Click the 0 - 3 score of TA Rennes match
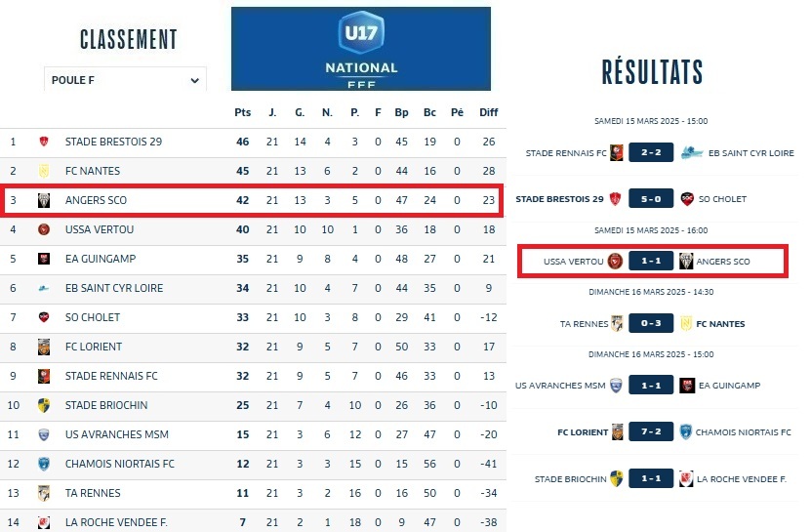 651,323
